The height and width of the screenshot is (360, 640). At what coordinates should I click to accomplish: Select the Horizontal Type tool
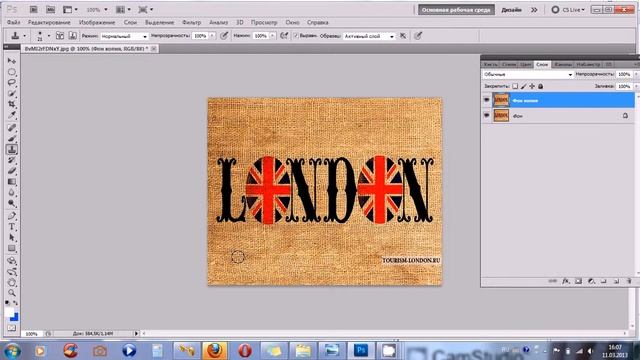coord(11,227)
